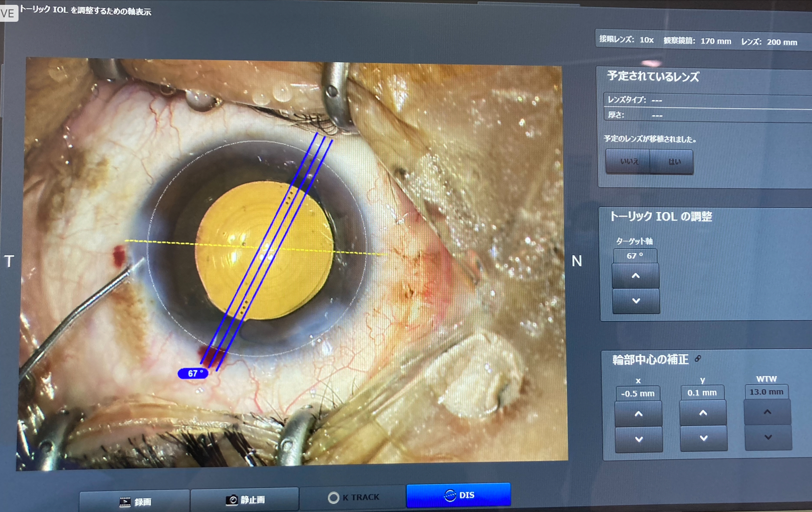Click the レンズタイプ field row

coord(707,100)
